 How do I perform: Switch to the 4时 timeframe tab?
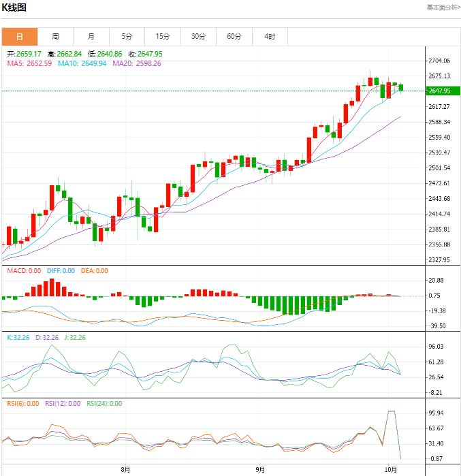[x=270, y=36]
